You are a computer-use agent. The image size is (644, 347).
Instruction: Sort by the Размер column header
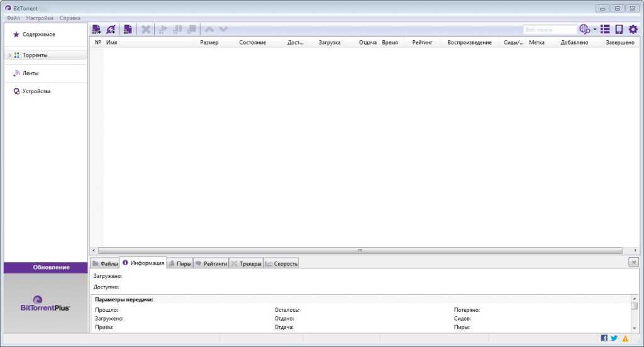click(x=209, y=42)
